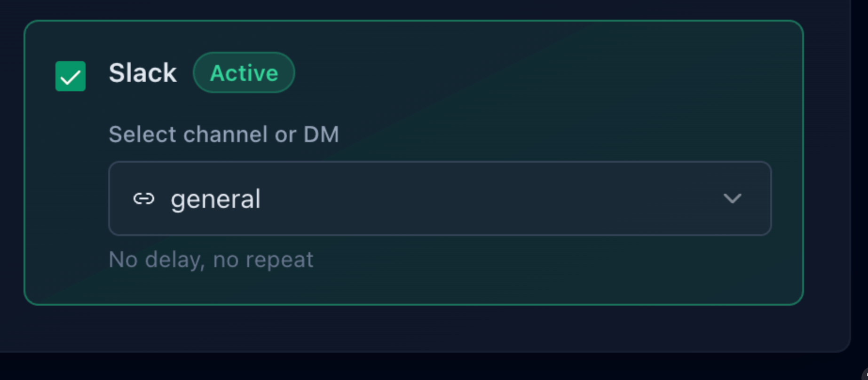Click the Slack label text
Image resolution: width=868 pixels, height=380 pixels.
tap(142, 73)
